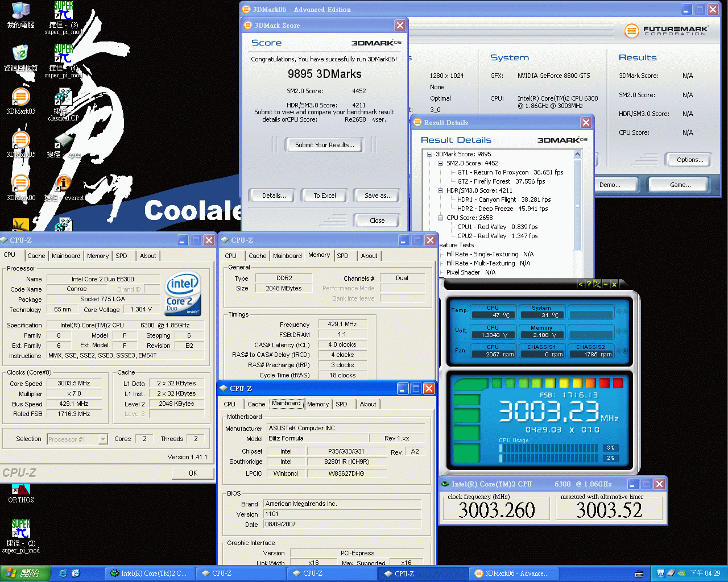Click the Core Speed 3003.5 MHz value
The width and height of the screenshot is (728, 582).
(x=73, y=383)
